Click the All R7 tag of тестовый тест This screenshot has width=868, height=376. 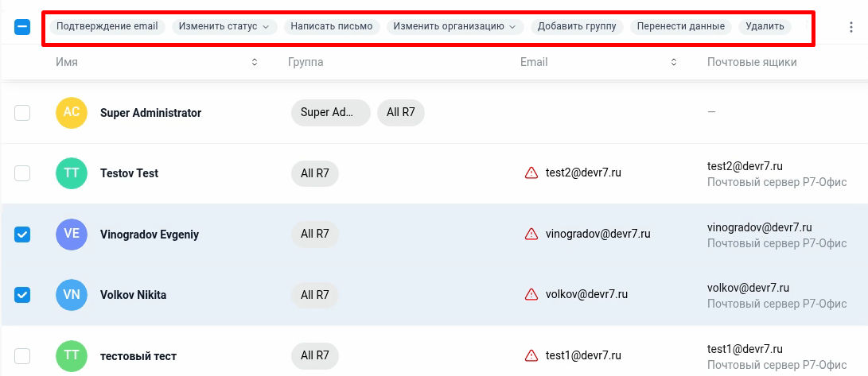(x=315, y=355)
